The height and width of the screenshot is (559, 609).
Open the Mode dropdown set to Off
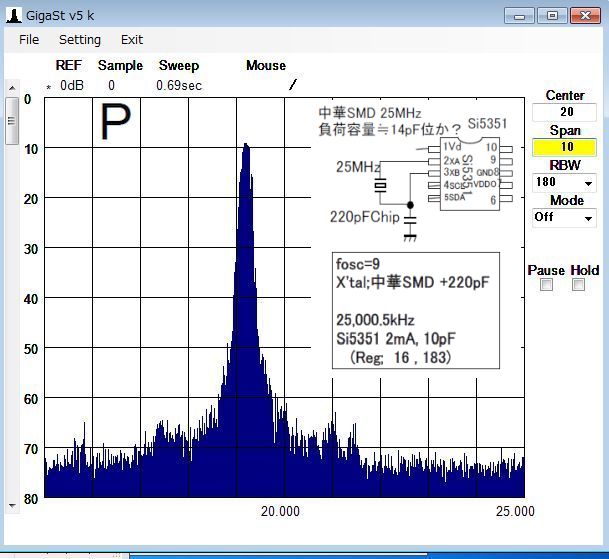588,218
